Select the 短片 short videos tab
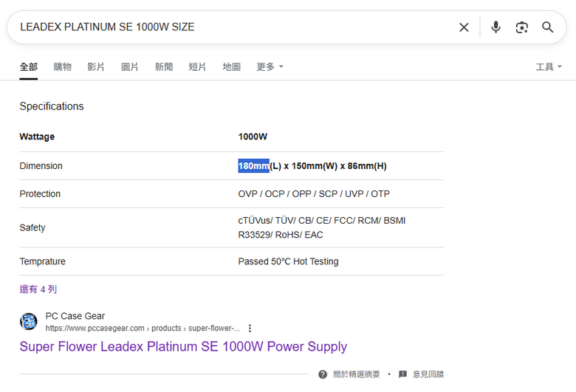 [197, 67]
